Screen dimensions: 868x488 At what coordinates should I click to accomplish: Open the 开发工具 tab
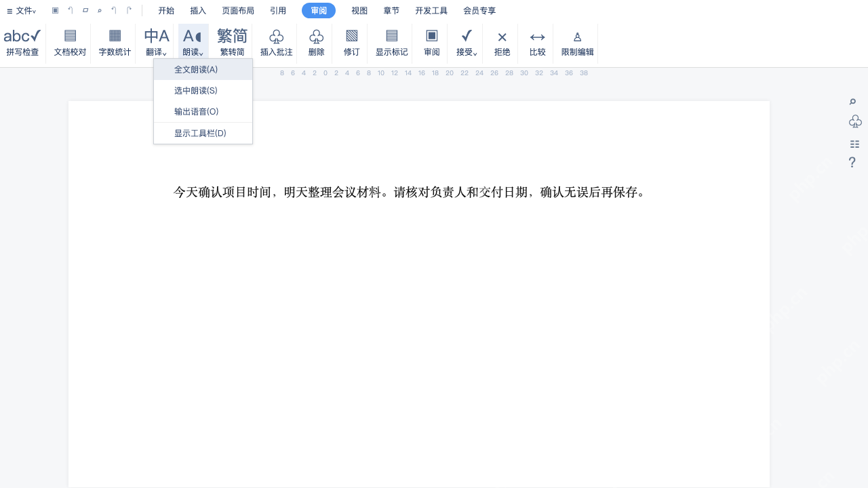[431, 11]
